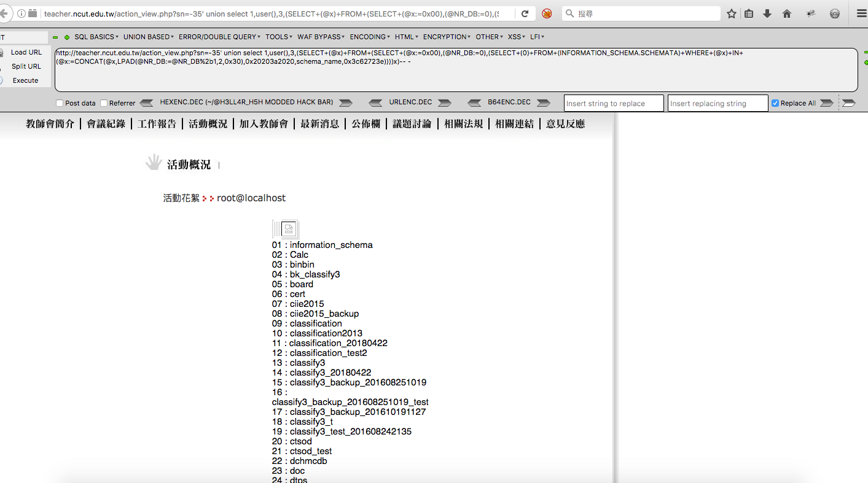Click B64ENC.DEC encoder label
Image resolution: width=868 pixels, height=483 pixels.
click(509, 102)
